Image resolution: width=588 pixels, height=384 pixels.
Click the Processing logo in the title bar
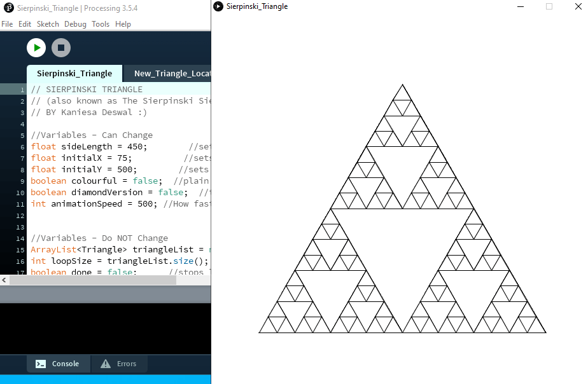pyautogui.click(x=8, y=8)
